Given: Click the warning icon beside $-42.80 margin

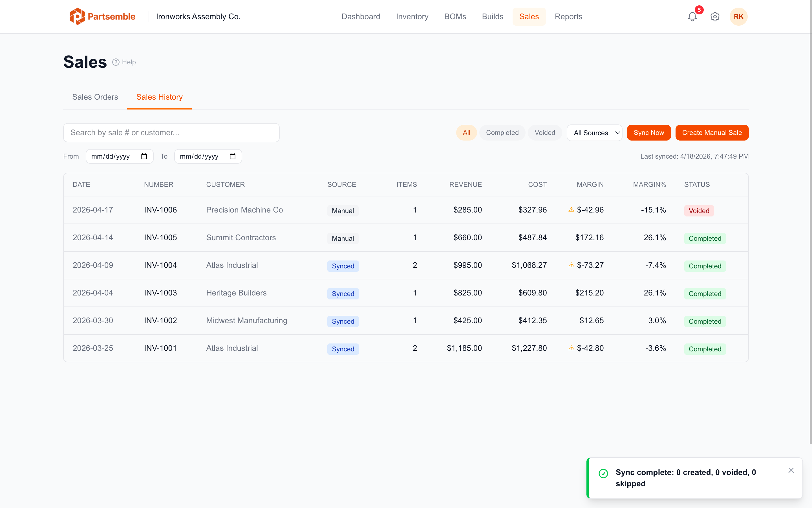Looking at the screenshot, I should [x=571, y=348].
